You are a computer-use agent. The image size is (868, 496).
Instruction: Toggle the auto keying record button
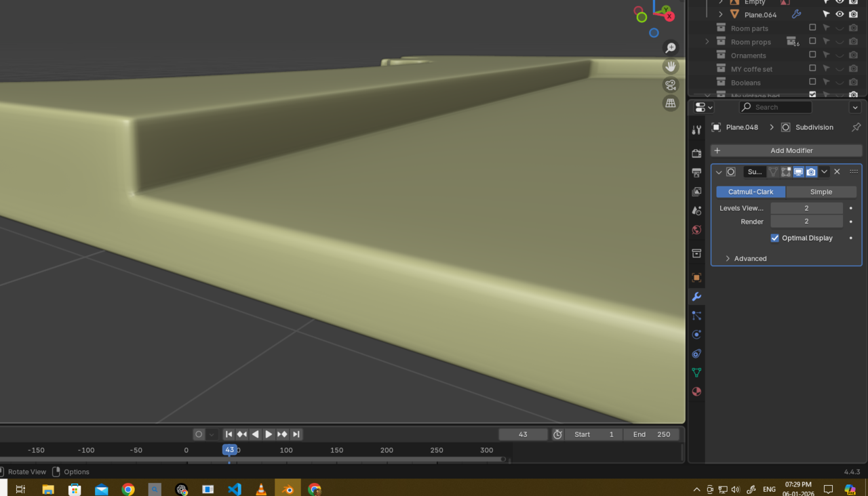(199, 434)
